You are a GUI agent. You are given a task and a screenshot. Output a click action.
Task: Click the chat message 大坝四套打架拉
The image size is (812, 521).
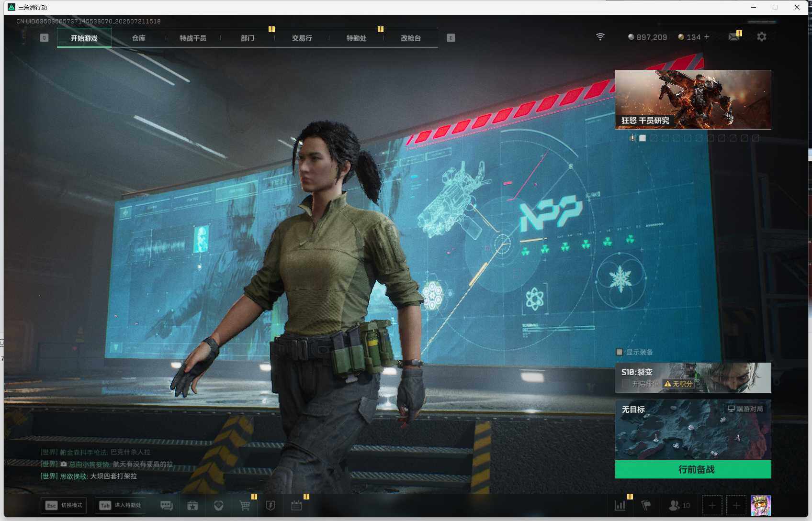click(x=113, y=476)
